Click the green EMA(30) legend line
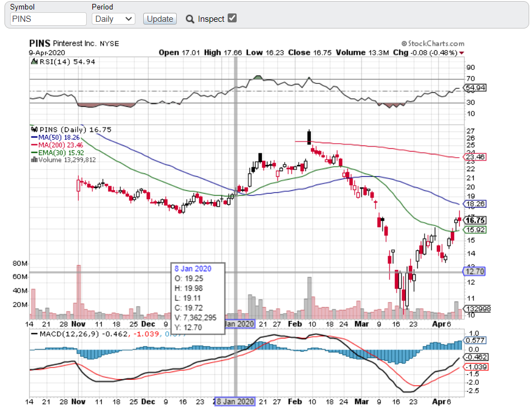Viewport: 532px width, 410px height. (35, 152)
